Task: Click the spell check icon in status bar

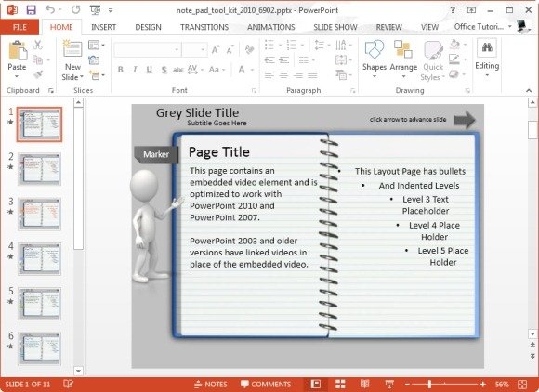Action: (x=68, y=384)
